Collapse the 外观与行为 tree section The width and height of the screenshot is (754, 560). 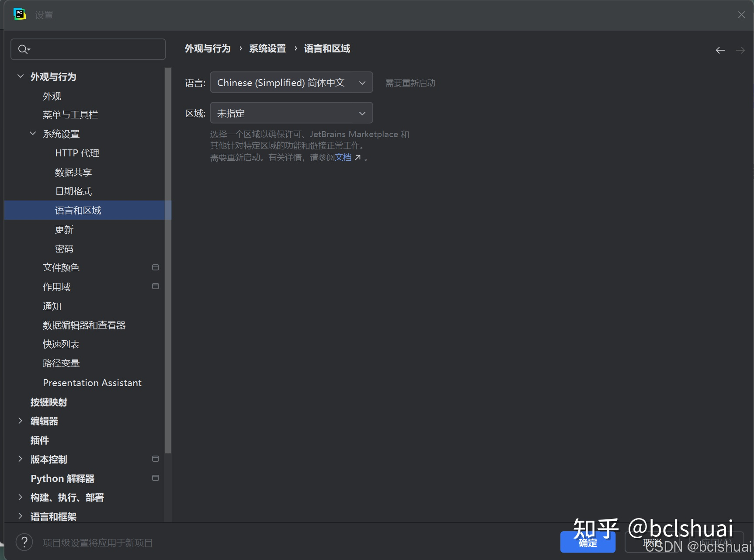click(20, 76)
